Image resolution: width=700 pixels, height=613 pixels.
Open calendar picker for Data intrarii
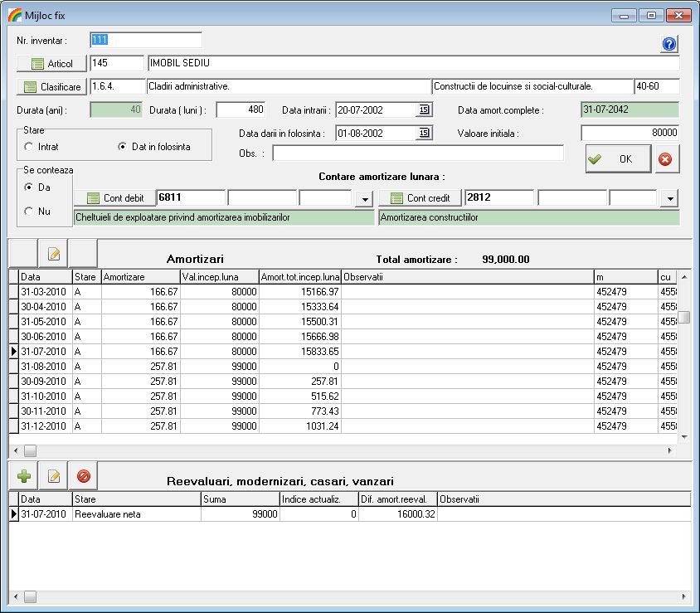(424, 109)
